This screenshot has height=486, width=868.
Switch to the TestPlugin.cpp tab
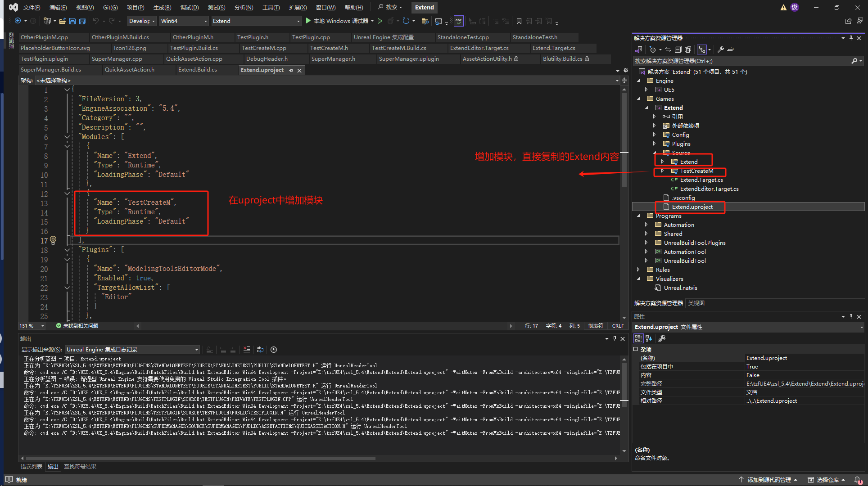(x=311, y=37)
